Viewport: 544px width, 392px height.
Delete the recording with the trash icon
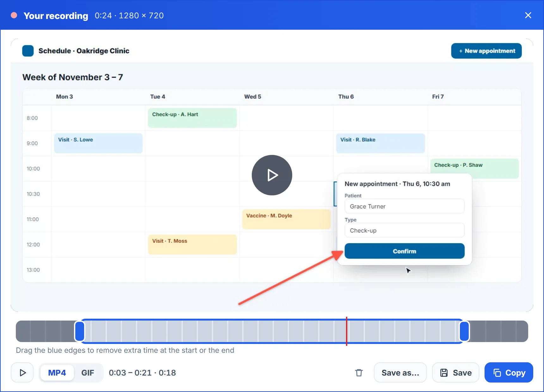point(359,373)
